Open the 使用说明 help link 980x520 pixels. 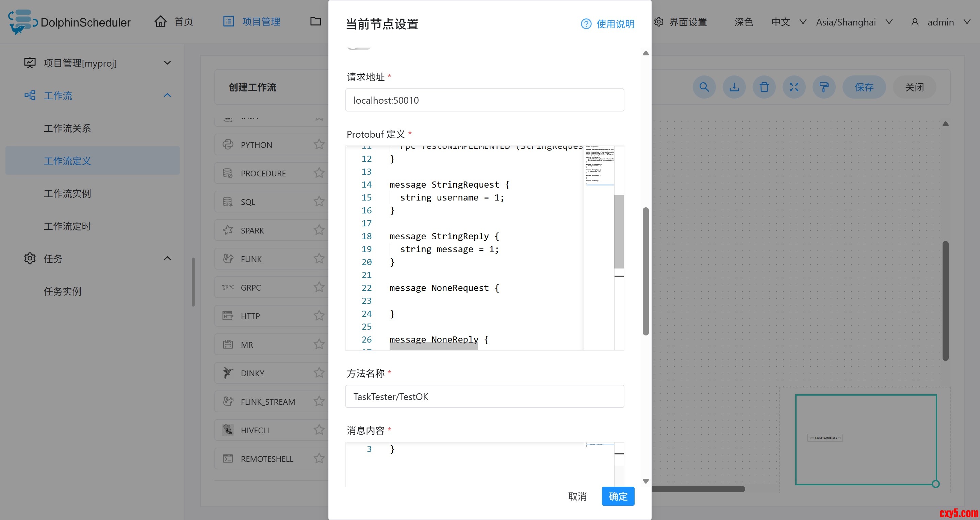(x=607, y=24)
